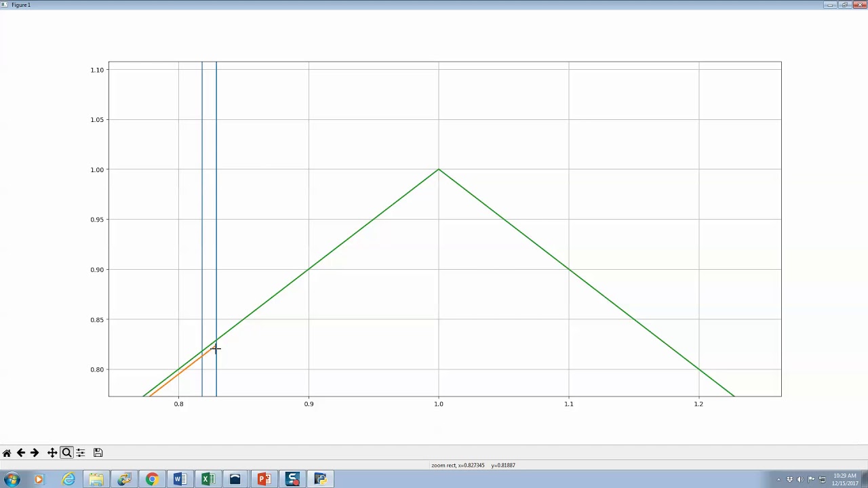Open Internet Explorer from taskbar
The image size is (868, 488).
point(68,480)
